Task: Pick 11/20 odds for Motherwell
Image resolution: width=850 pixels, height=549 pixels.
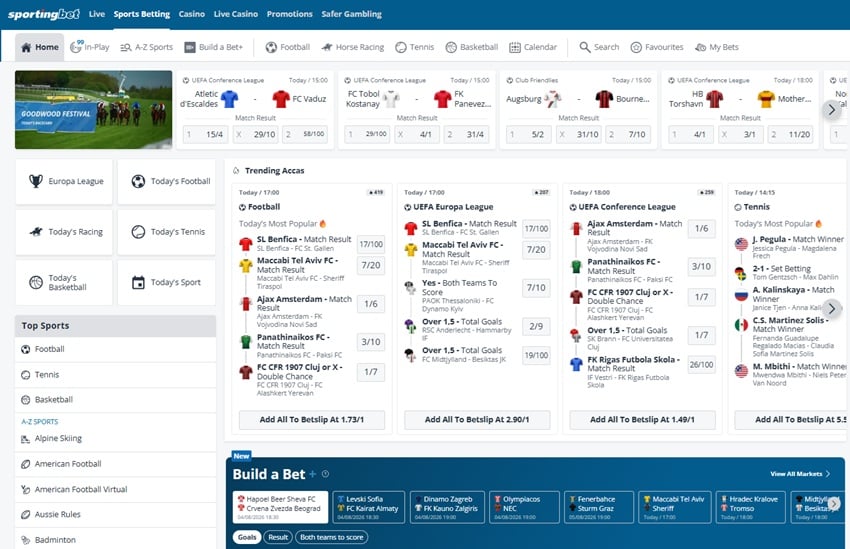Action: pos(790,134)
